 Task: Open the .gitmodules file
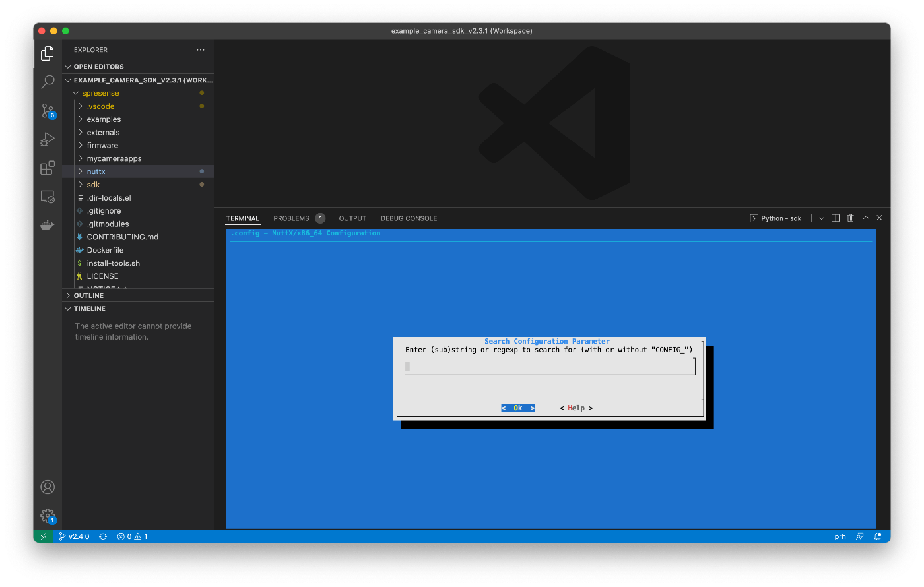click(x=139, y=224)
